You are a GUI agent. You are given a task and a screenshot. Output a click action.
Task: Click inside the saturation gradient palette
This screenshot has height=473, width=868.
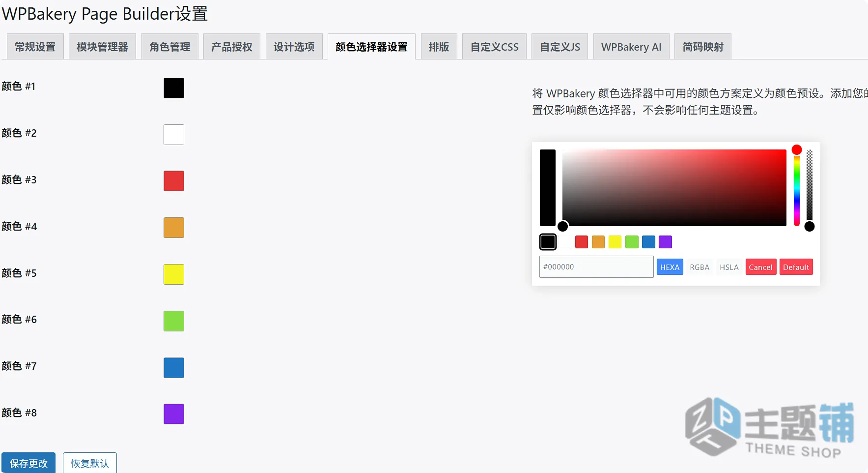(674, 188)
